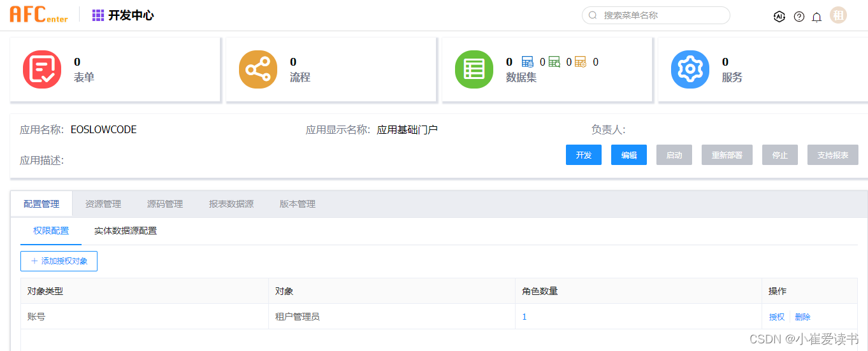The width and height of the screenshot is (868, 351).
Task: Click the 停止 button
Action: point(780,155)
